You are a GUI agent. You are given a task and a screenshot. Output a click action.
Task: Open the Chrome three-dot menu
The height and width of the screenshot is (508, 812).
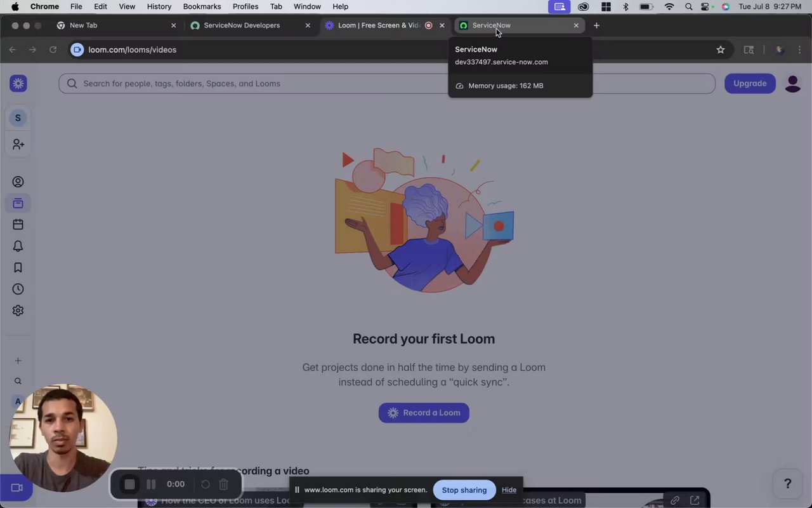pos(799,50)
